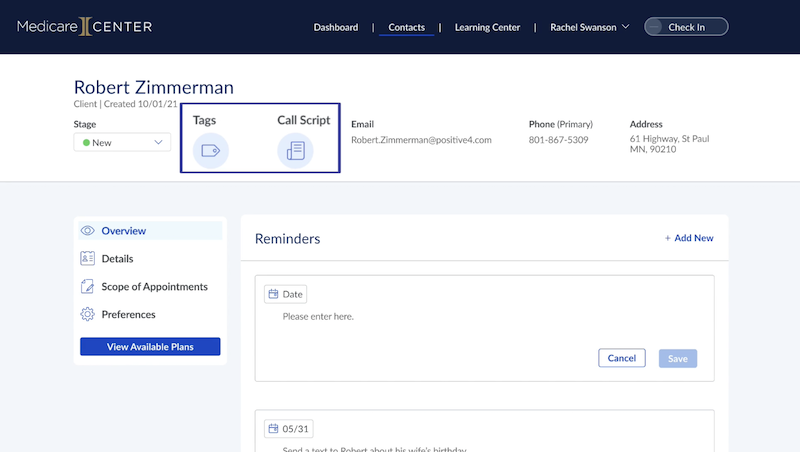Viewport: 800px width, 452px height.
Task: Open the 05/31 reminder date chip
Action: (289, 429)
